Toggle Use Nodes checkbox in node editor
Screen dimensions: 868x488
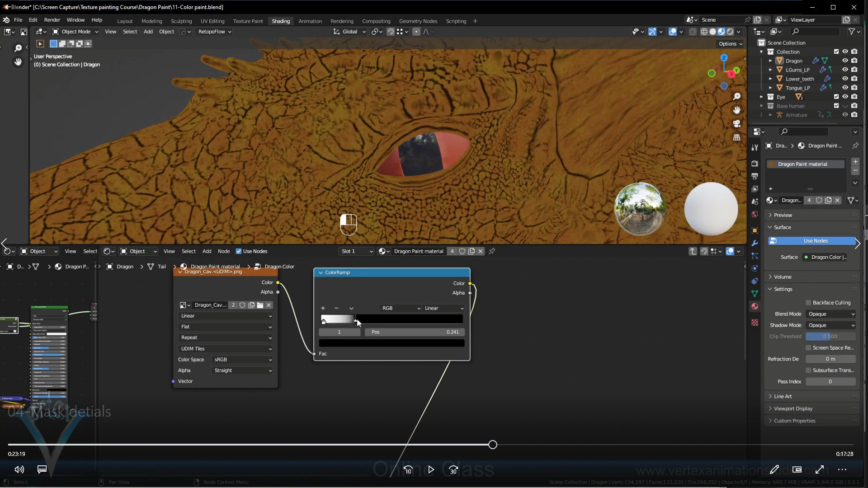pyautogui.click(x=239, y=251)
